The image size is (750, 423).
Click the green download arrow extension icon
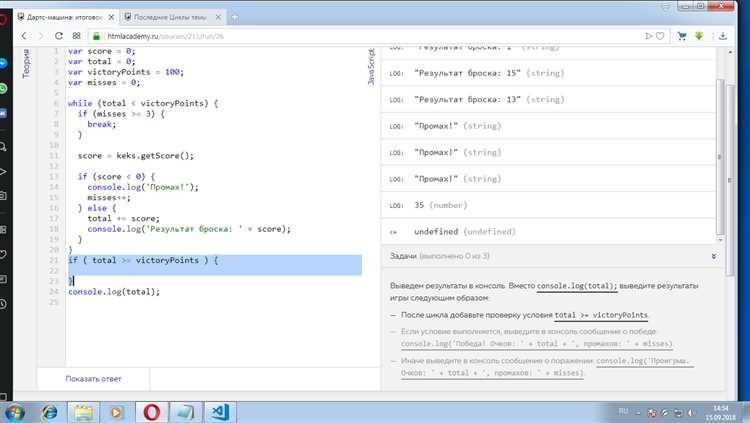coord(699,36)
